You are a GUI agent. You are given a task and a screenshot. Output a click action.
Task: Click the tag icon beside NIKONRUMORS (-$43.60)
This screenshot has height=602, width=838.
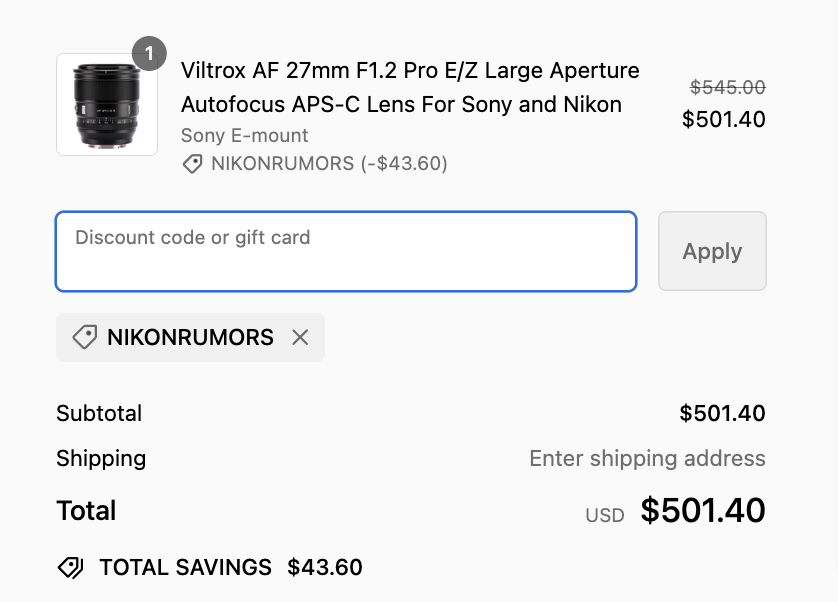click(192, 164)
